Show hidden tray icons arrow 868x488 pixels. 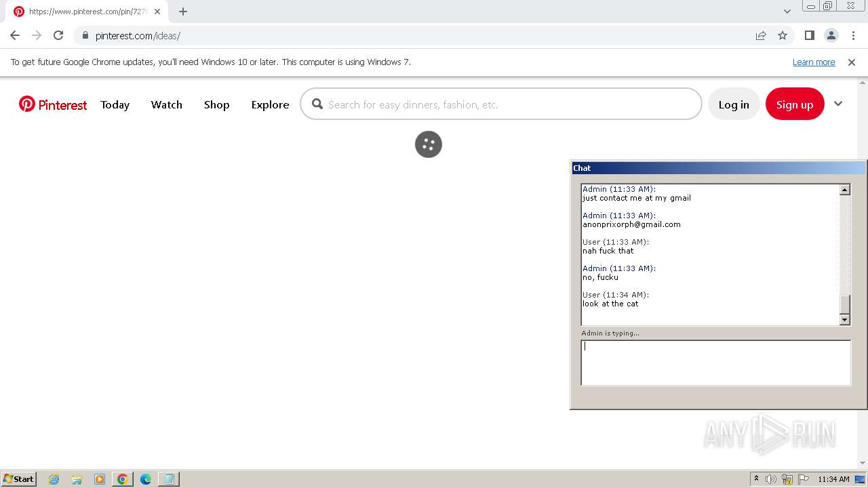point(757,479)
